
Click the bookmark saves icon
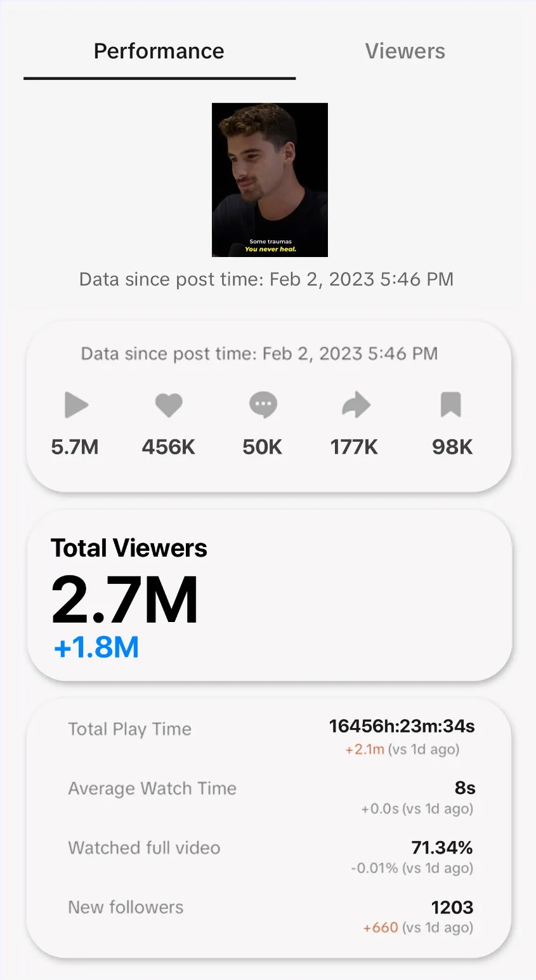[450, 405]
